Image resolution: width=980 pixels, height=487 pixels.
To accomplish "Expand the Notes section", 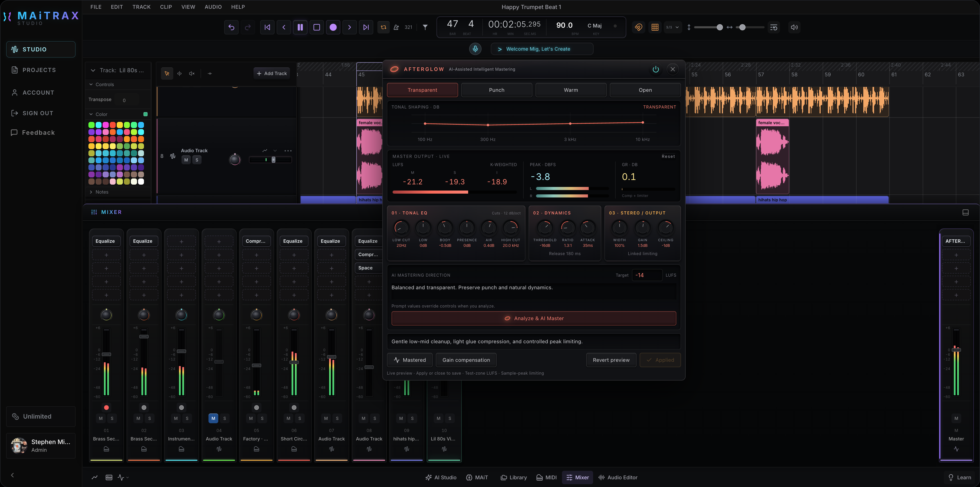I will pos(91,192).
